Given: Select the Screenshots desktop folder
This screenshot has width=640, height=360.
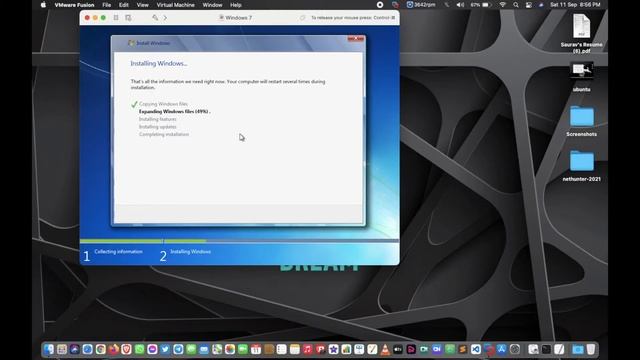Looking at the screenshot, I should 581,120.
